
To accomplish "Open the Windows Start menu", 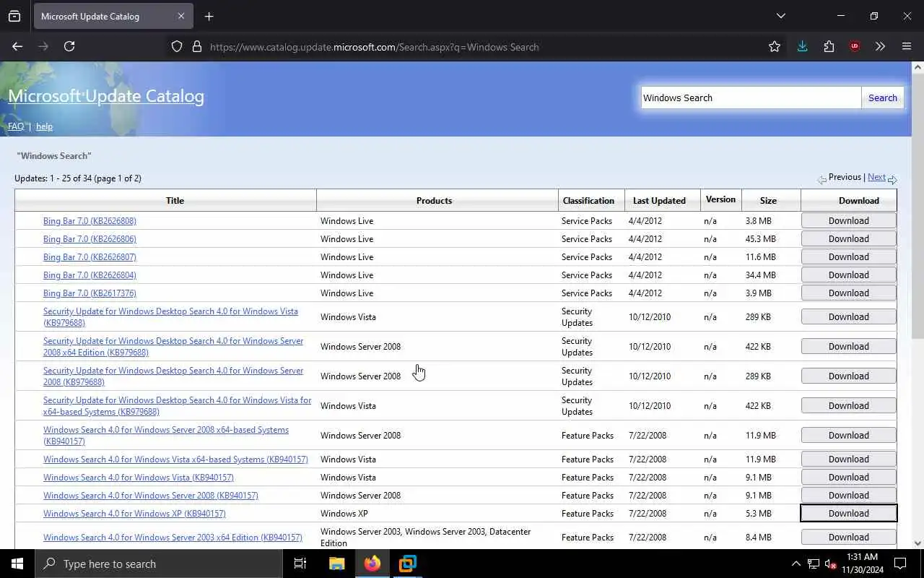I will [17, 564].
